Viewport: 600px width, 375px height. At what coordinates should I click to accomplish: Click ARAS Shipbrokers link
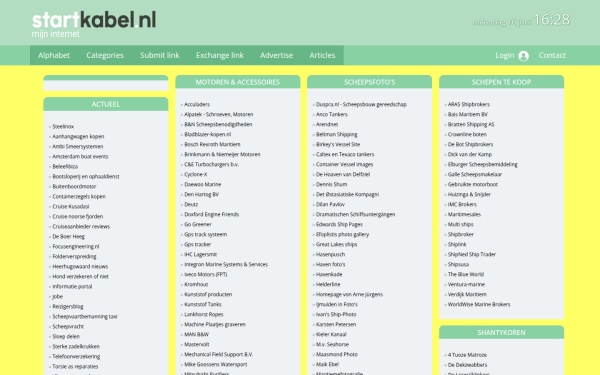[469, 104]
